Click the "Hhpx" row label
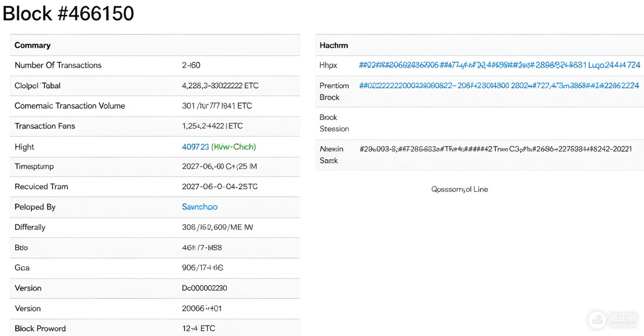 pyautogui.click(x=328, y=65)
